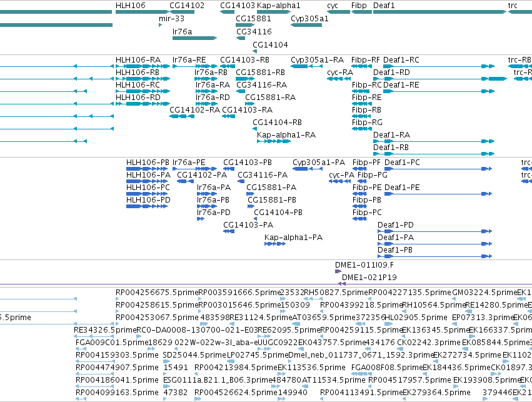Click the Cyp305a1 gene bar
The width and height of the screenshot is (532, 402).
point(306,25)
